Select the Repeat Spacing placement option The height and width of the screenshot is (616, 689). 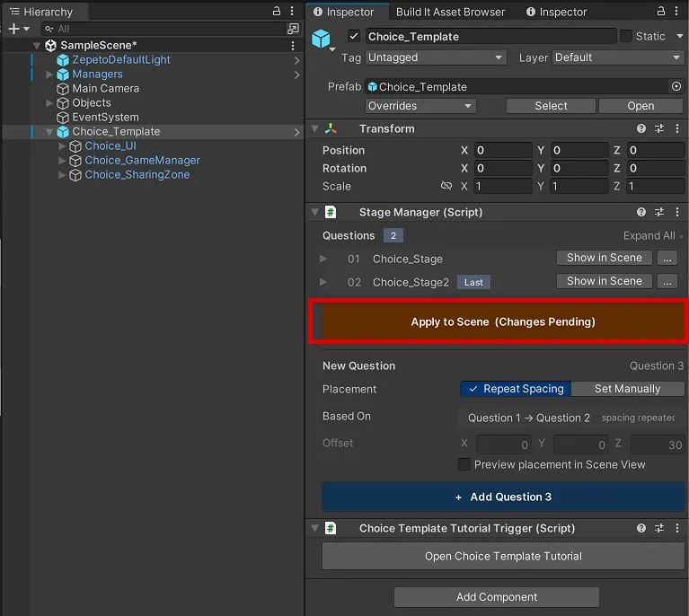coord(516,389)
